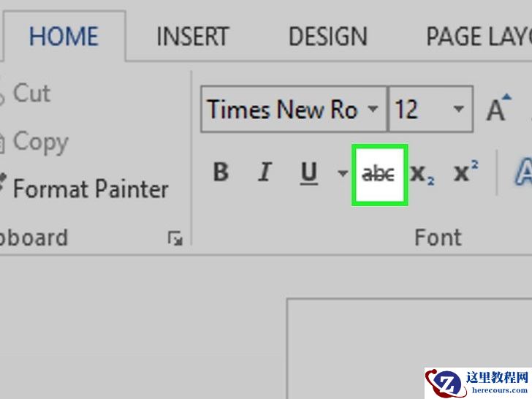
Task: Expand the underline style dropdown arrow
Action: [342, 173]
